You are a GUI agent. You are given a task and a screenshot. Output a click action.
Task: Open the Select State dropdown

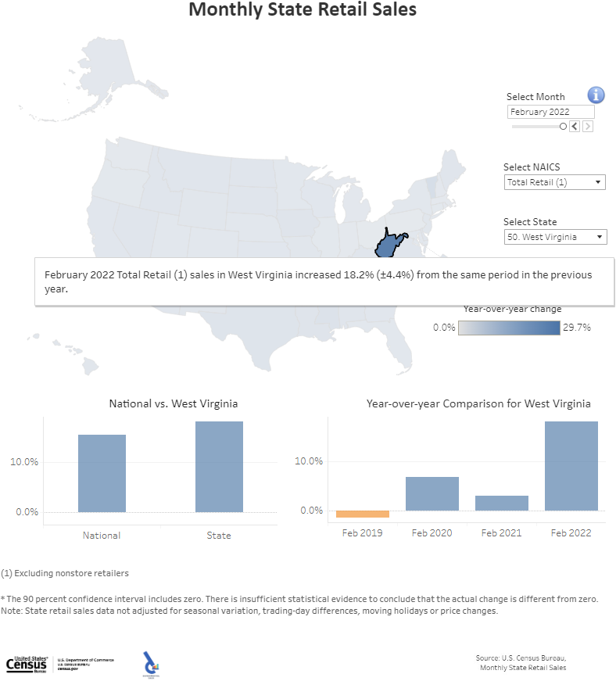point(555,236)
